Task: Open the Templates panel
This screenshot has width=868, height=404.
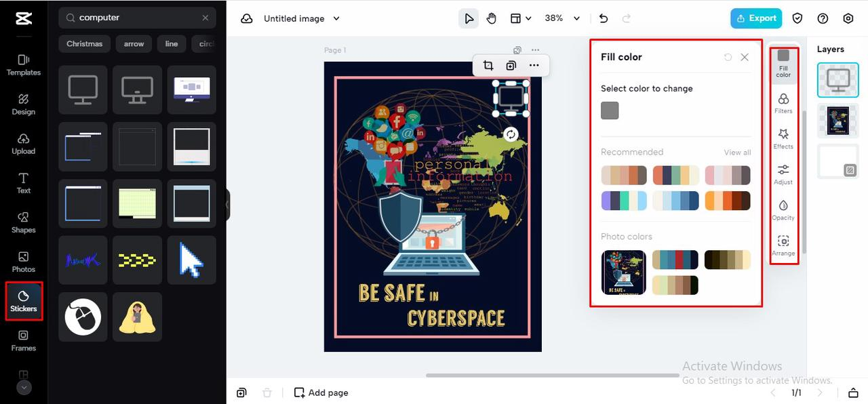Action: (23, 65)
